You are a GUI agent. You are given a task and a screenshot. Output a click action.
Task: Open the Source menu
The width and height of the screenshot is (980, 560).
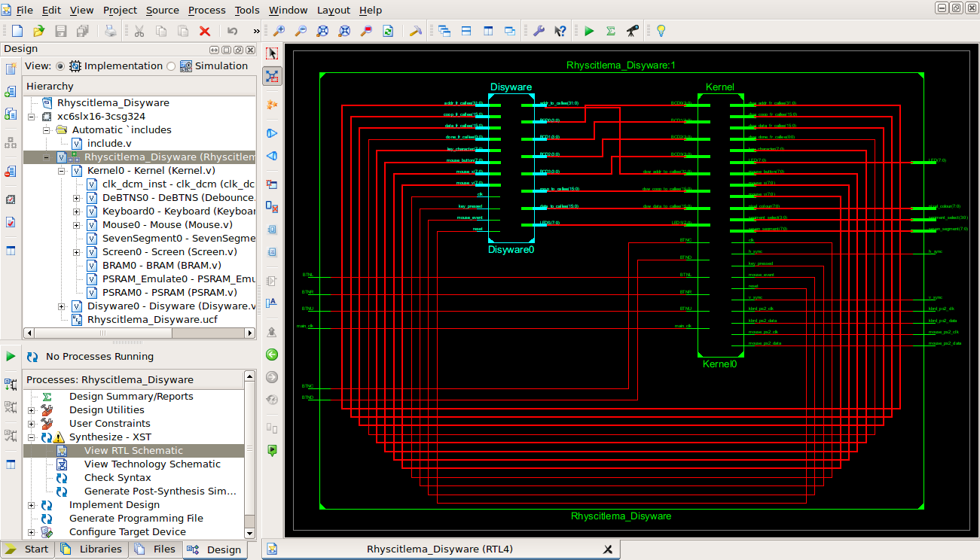[x=162, y=10]
